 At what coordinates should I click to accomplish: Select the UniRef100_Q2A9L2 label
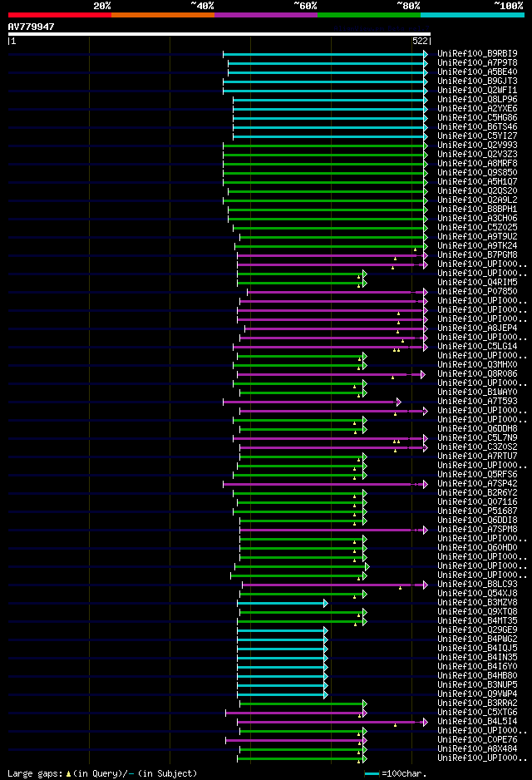click(477, 200)
